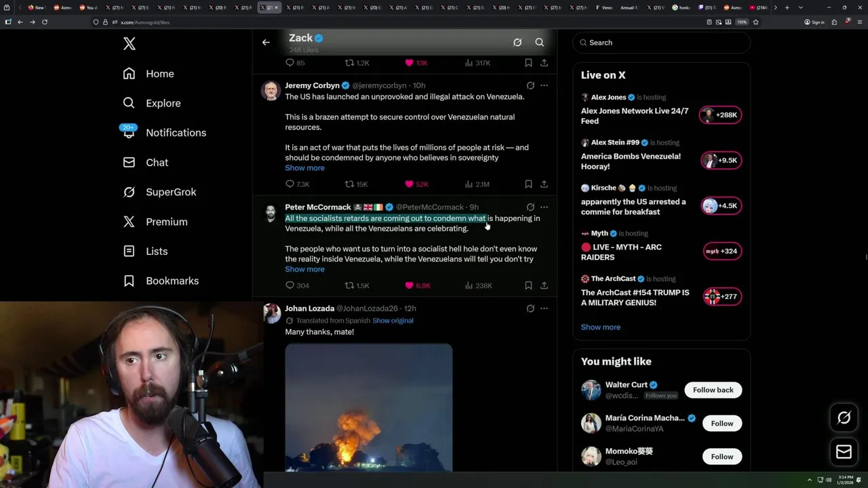Click Sign in in the browser toolbar
This screenshot has width=868, height=488.
tap(814, 22)
